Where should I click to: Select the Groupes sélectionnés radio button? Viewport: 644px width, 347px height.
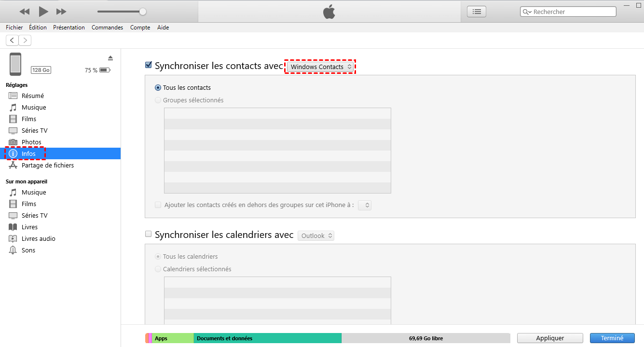(x=158, y=100)
